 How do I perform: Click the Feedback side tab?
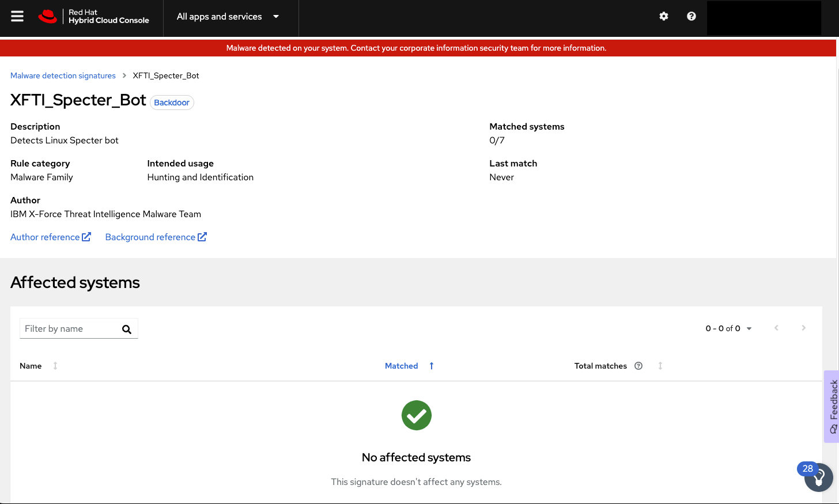coord(832,406)
